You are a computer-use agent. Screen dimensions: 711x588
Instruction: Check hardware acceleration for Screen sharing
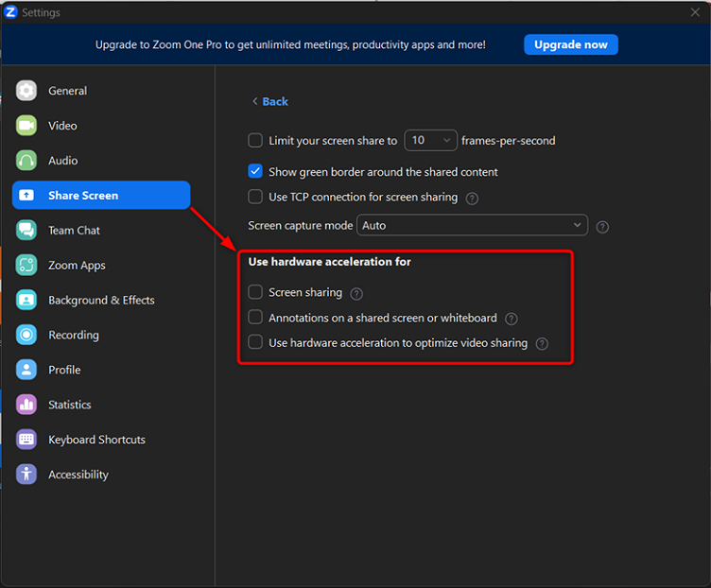click(x=255, y=292)
